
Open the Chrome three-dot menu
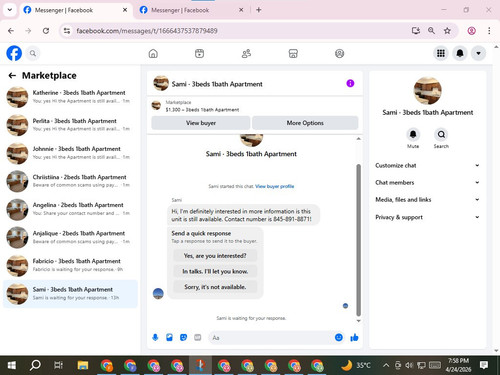[x=489, y=31]
